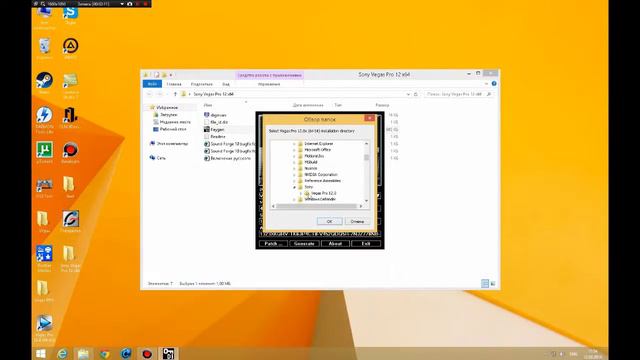
Task: Open the Manage ribbon tab in Explorer
Action: point(269,84)
